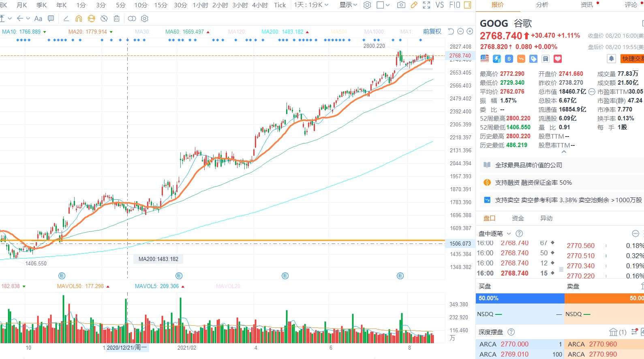This screenshot has width=644, height=359.
Task: Enable magnet snap for drawings
Action: [x=79, y=19]
